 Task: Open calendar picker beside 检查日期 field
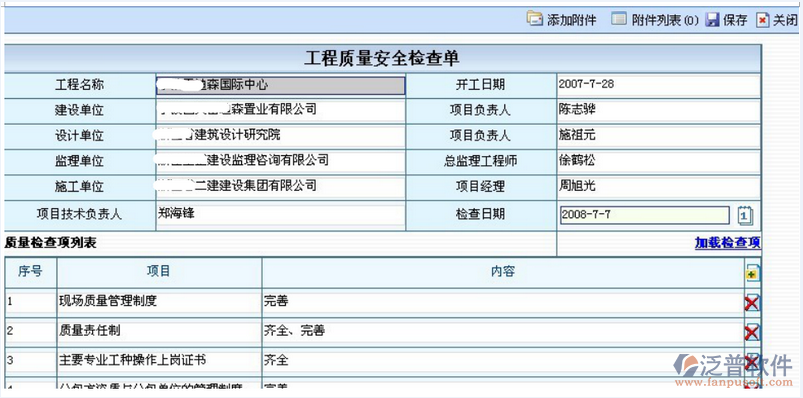745,215
